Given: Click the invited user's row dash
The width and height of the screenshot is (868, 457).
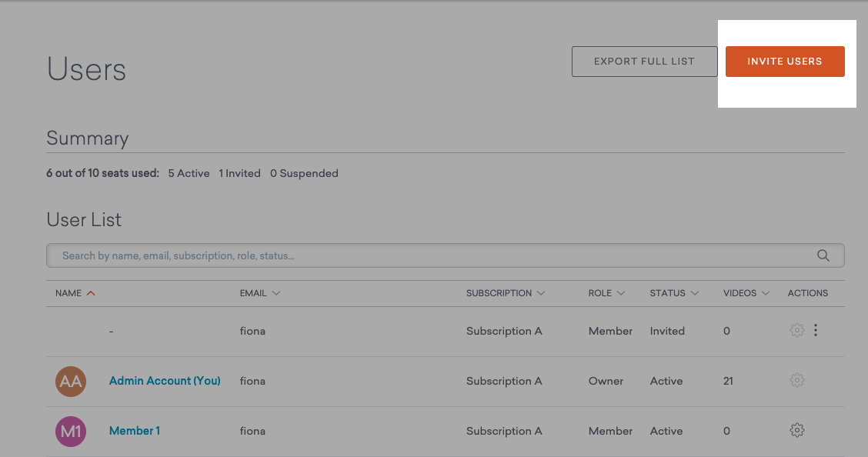Looking at the screenshot, I should pos(112,331).
